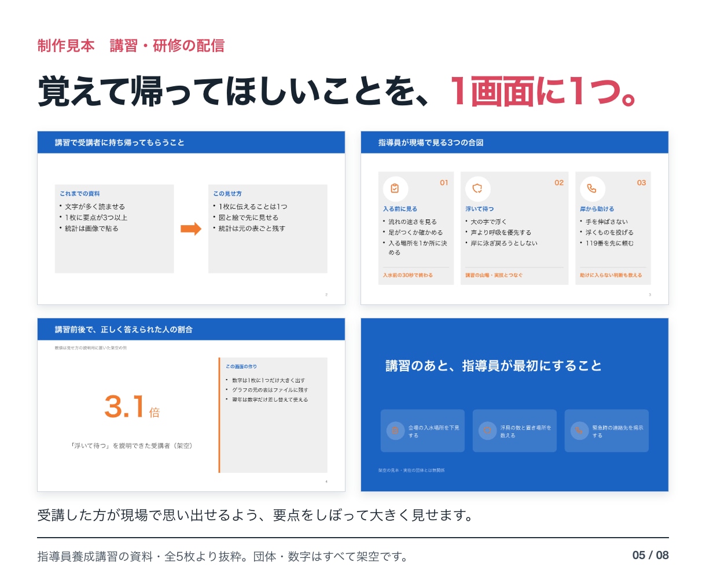Click the card heading 入る前に見る

[x=400, y=209]
